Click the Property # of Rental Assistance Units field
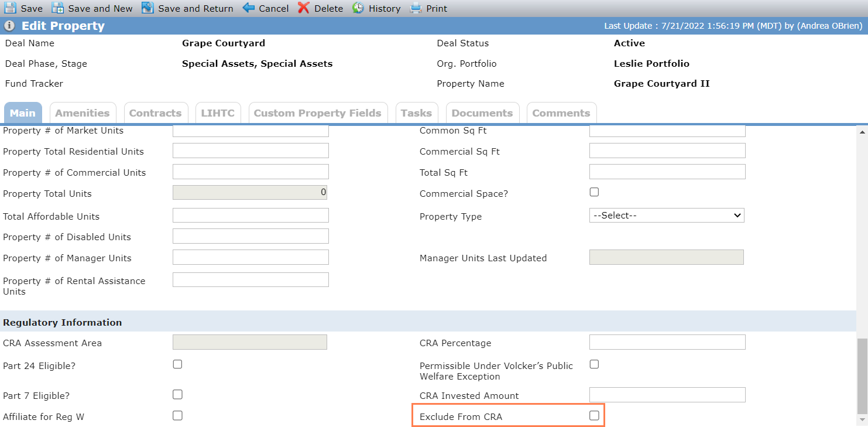 [251, 280]
